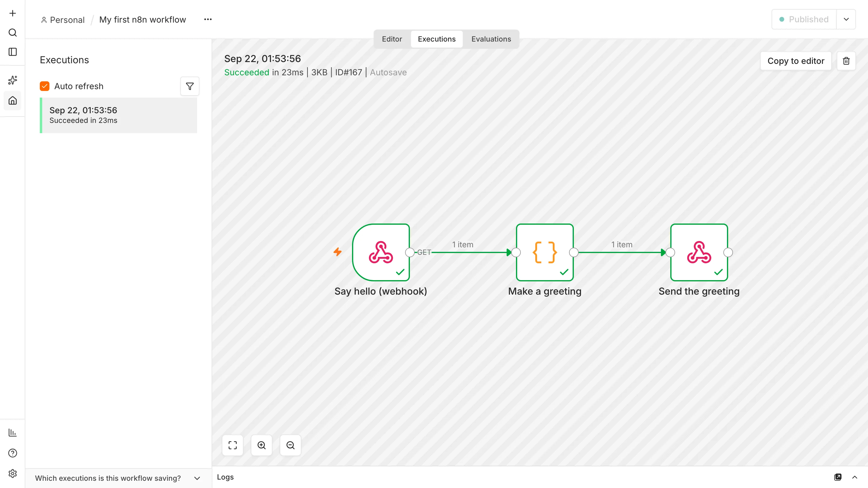Expand the Logs panel chevron
Screen dimensions: 868x488
[854, 477]
